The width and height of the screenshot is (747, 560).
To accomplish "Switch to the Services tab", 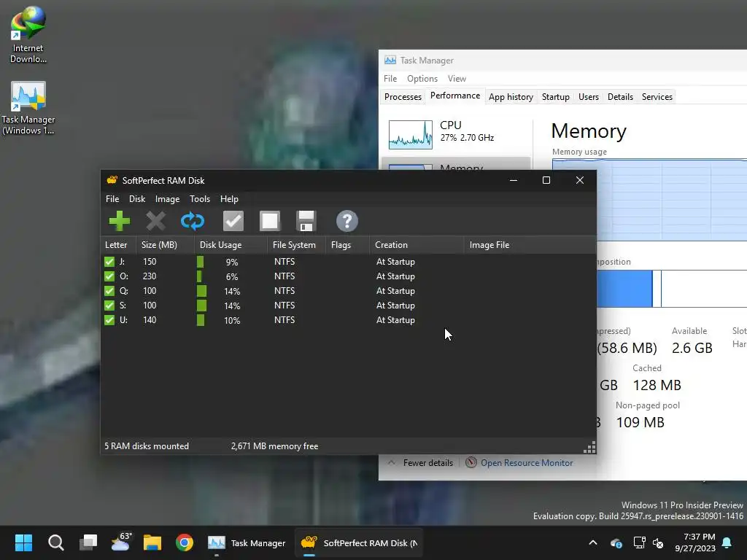I will tap(657, 97).
